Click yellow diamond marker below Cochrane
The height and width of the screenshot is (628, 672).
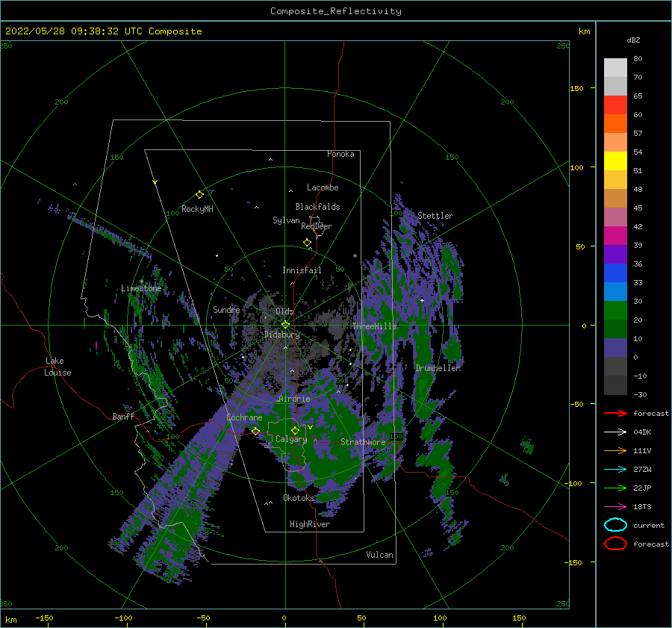tap(255, 431)
